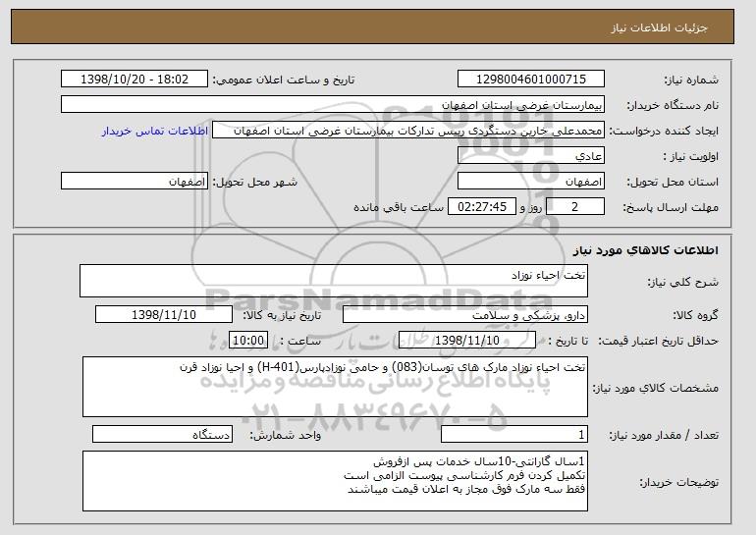Click the time field showing 10:00

(x=247, y=341)
